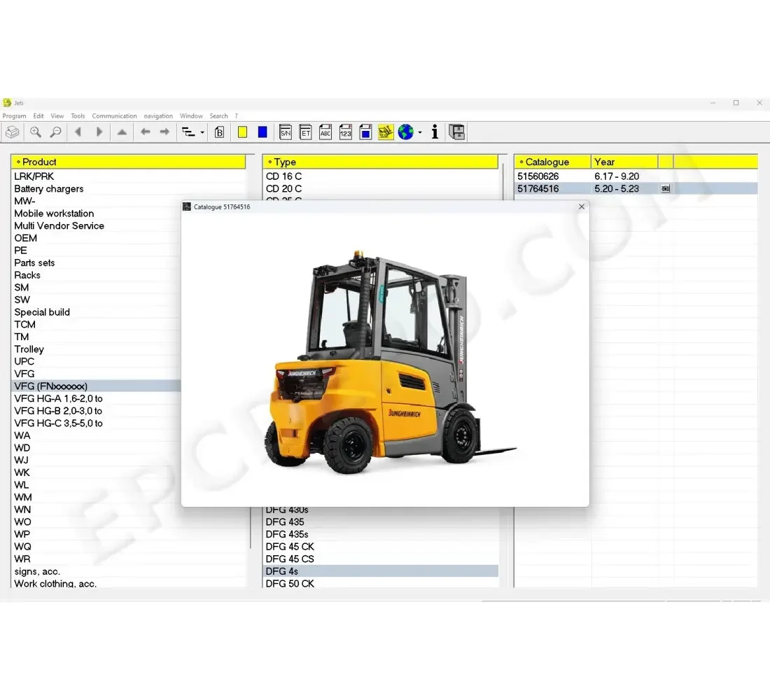Open the globe dropdown arrow
This screenshot has width=770, height=700.
(420, 132)
